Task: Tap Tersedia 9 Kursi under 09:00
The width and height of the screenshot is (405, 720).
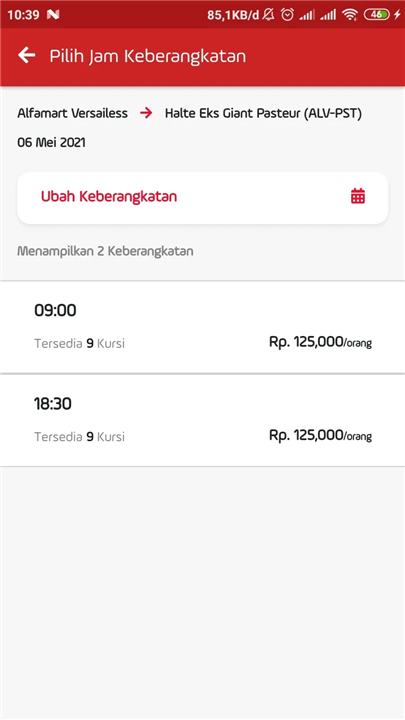Action: 79,343
